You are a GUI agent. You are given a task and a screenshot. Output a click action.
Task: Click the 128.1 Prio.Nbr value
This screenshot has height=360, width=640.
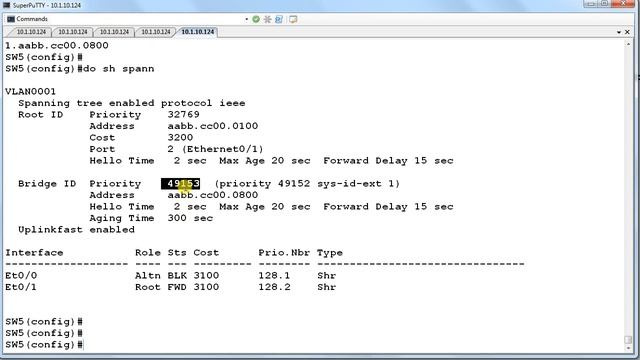tap(274, 276)
